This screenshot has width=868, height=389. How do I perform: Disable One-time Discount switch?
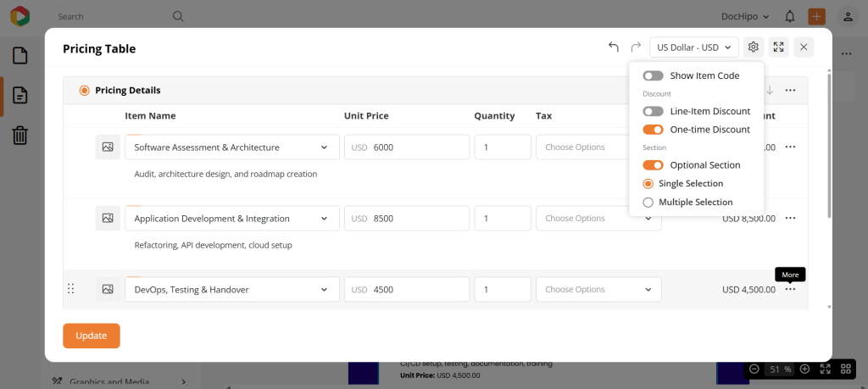tap(653, 130)
